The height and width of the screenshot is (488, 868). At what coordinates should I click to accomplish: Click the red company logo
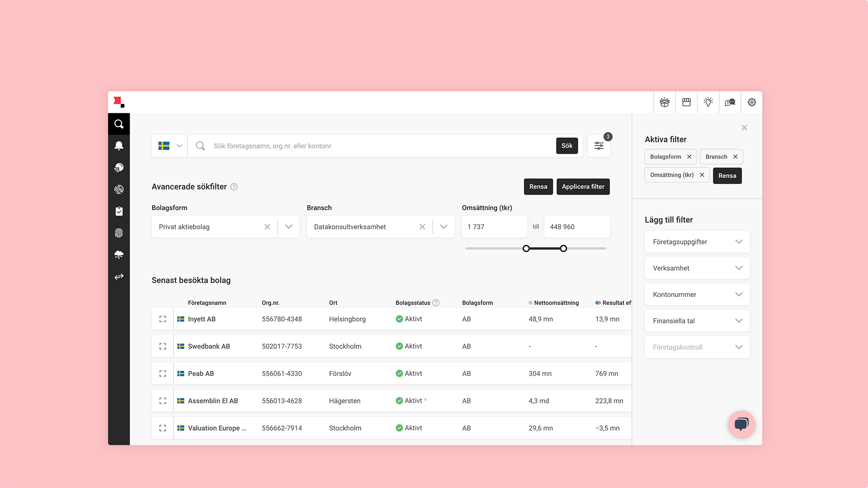click(119, 102)
